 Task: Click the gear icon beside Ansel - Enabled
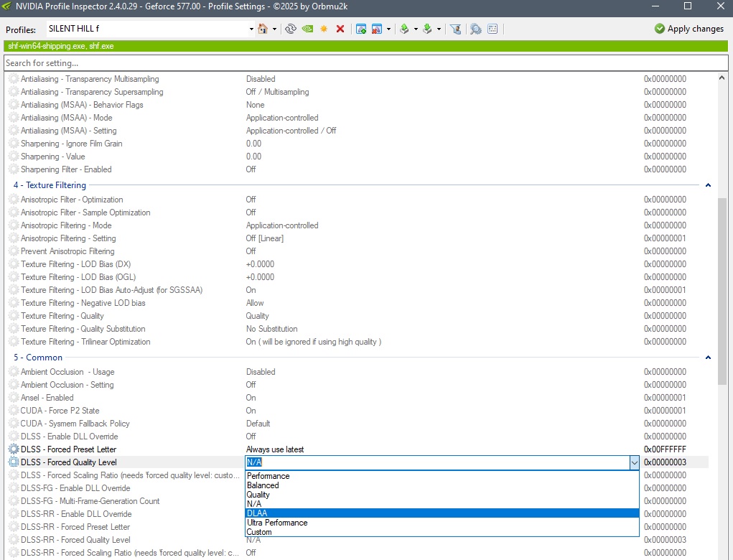click(14, 398)
